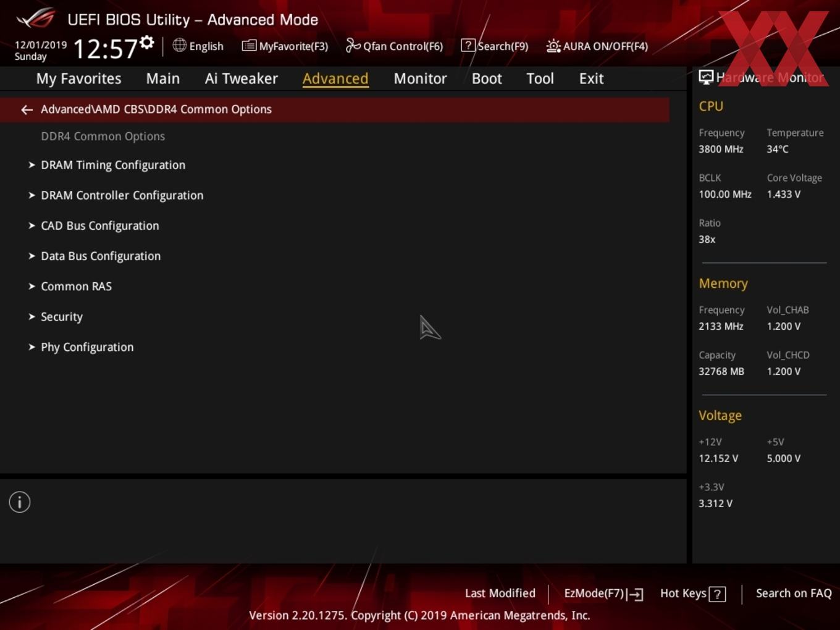
Task: Switch to the Main tab
Action: (163, 78)
